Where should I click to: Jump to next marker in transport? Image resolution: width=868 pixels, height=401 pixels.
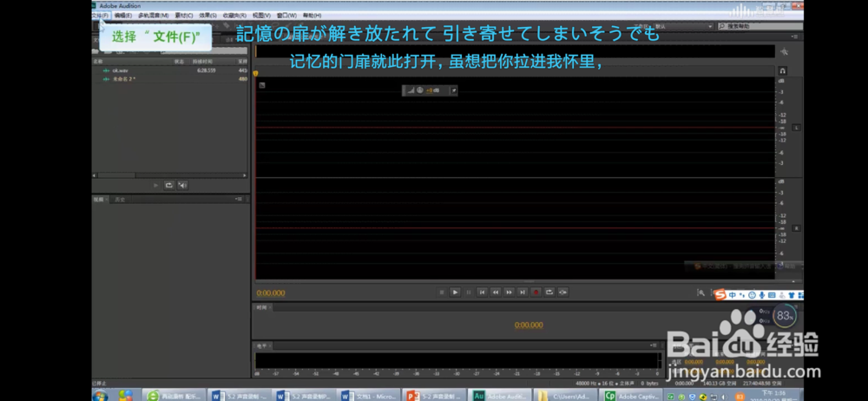[x=522, y=292]
